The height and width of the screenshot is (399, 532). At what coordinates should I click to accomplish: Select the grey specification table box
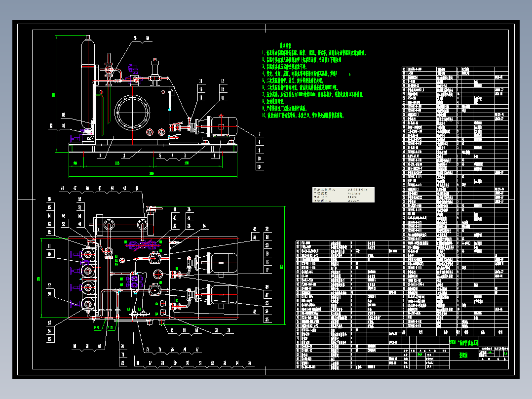click(343, 195)
